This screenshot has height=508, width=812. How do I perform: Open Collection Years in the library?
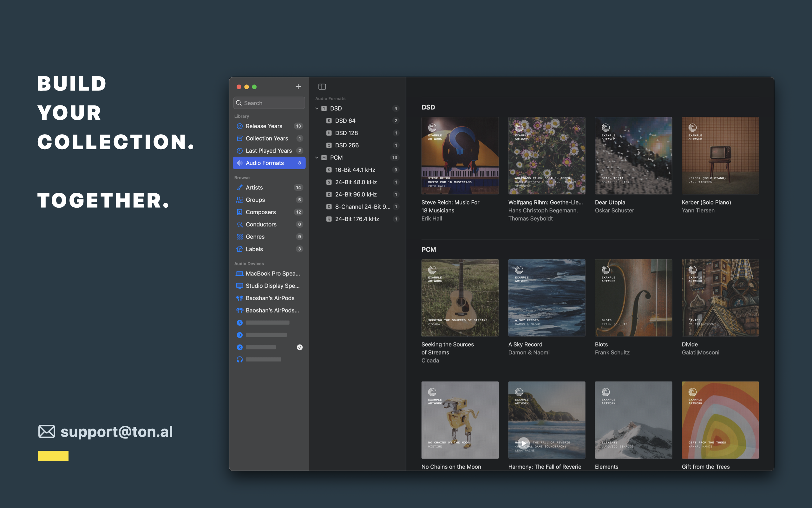(x=269, y=138)
